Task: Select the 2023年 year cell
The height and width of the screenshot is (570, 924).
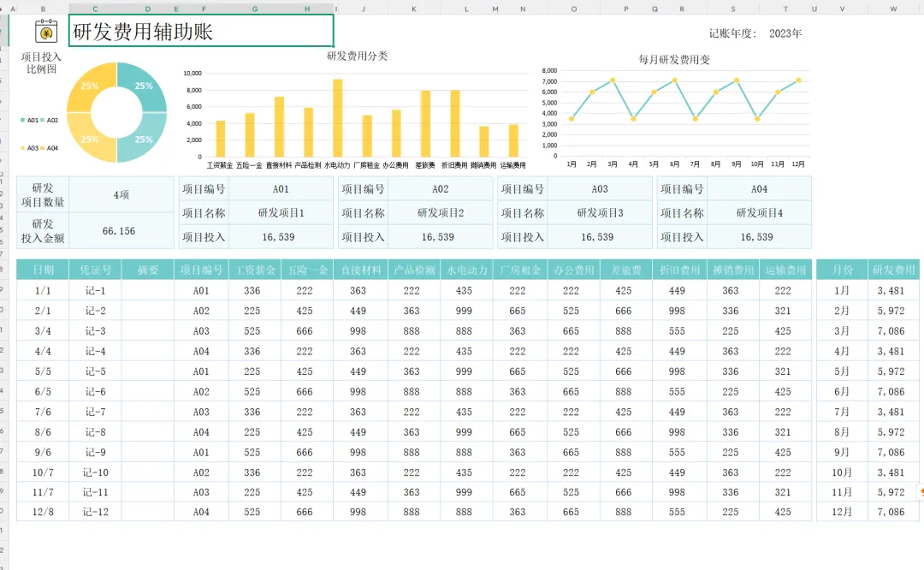Action: coord(785,33)
